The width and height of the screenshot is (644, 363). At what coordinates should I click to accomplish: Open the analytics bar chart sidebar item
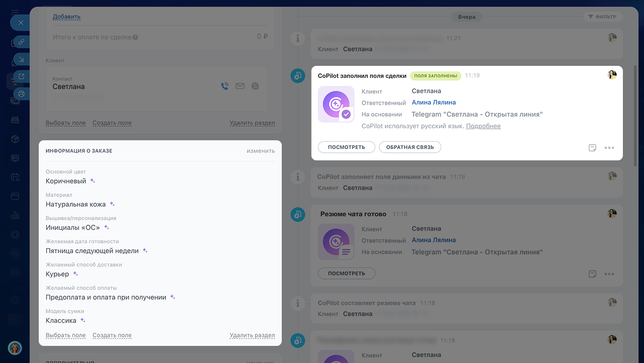click(x=15, y=215)
